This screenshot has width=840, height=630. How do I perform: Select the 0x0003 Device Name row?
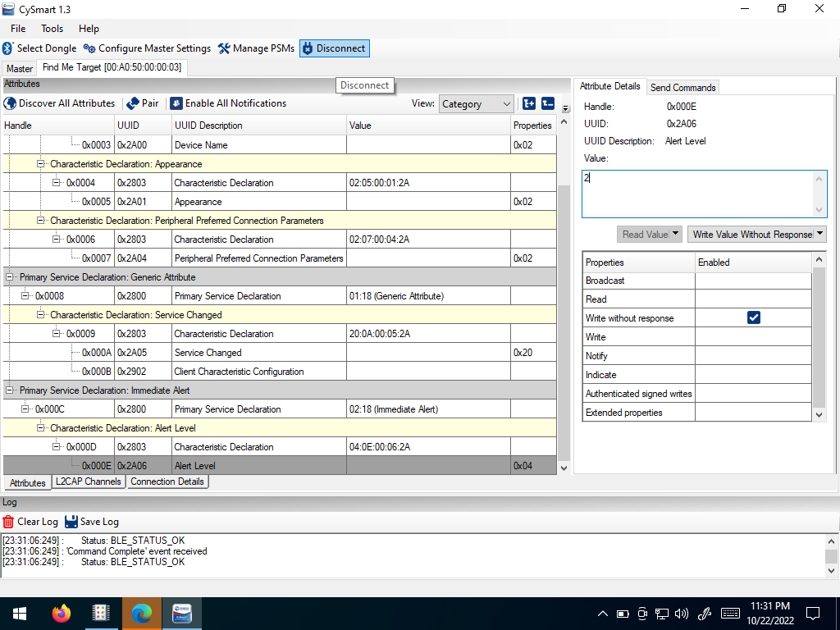(280, 144)
